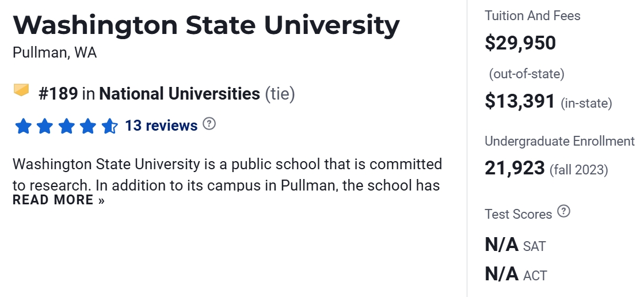Click the Tuition And Fees label

point(532,16)
